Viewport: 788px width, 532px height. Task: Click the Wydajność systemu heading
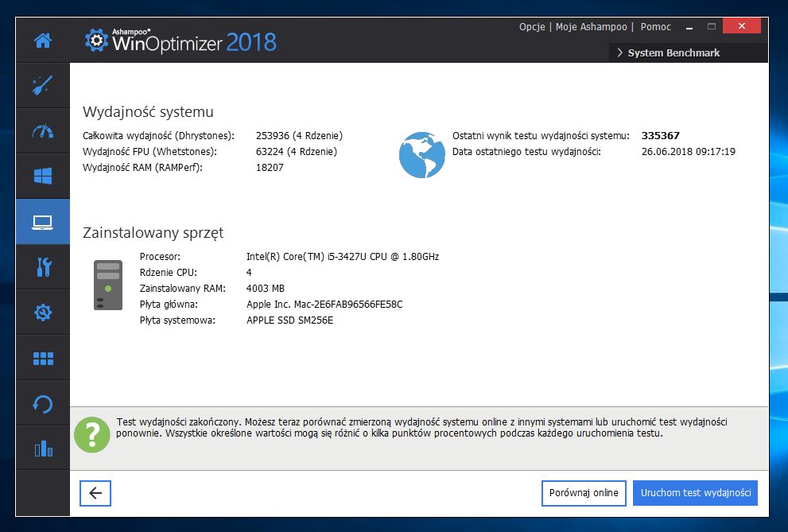pos(148,112)
